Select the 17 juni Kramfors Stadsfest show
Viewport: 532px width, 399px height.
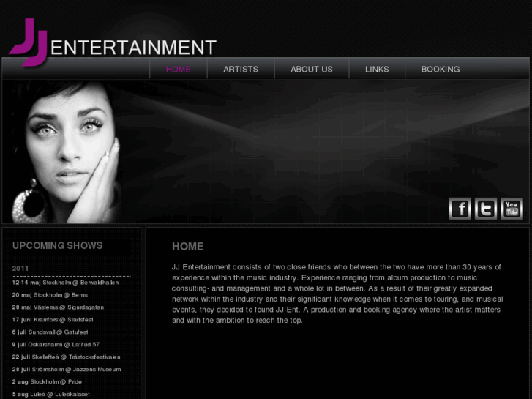point(53,319)
